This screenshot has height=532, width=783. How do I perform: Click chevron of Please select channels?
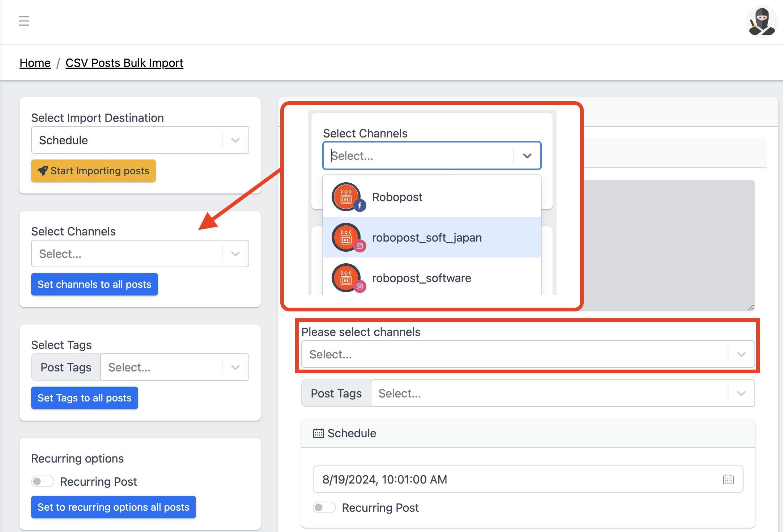[741, 354]
